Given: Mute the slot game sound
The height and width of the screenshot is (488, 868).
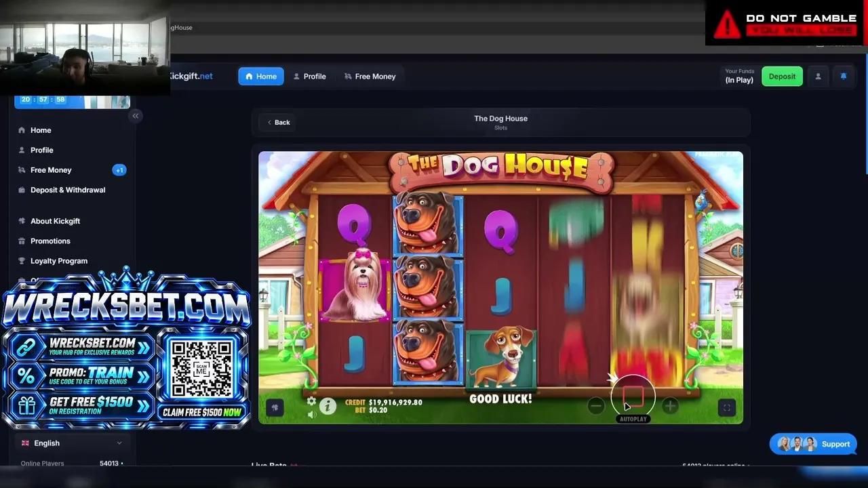Looking at the screenshot, I should [x=311, y=414].
